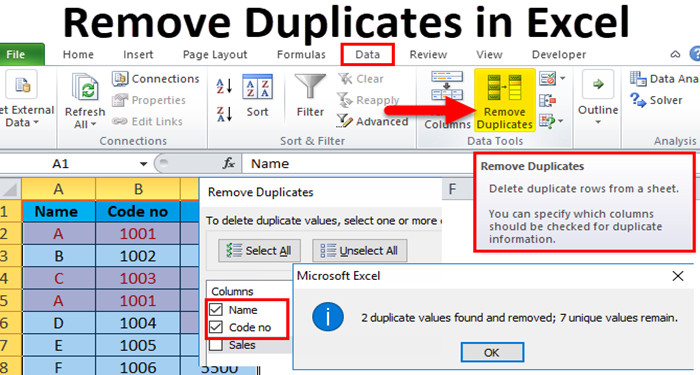
Task: Open Advanced filter options
Action: click(x=373, y=121)
